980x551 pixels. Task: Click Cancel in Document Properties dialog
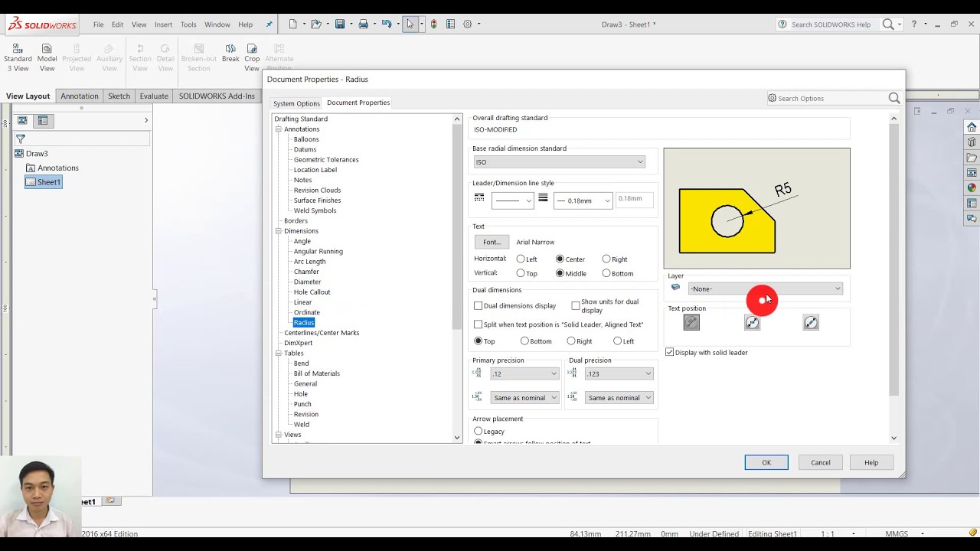(821, 463)
